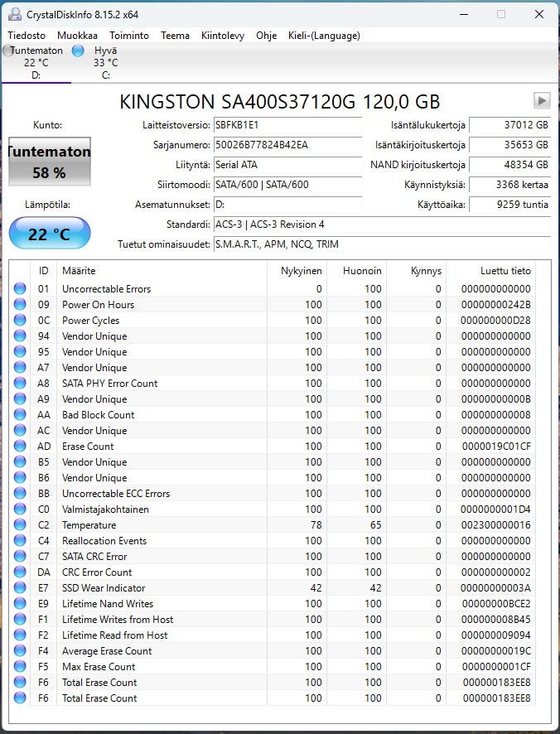Click the status orb for Power Cycles
This screenshot has width=560, height=734.
(20, 320)
